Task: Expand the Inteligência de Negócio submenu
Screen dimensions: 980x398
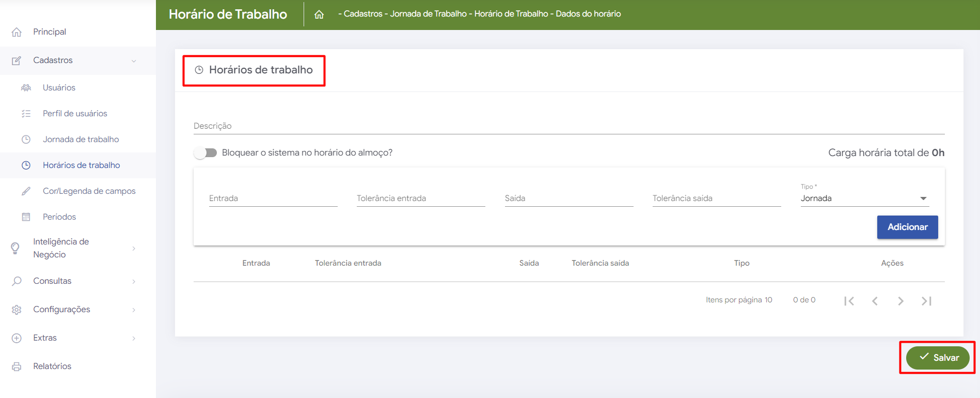Action: [133, 249]
